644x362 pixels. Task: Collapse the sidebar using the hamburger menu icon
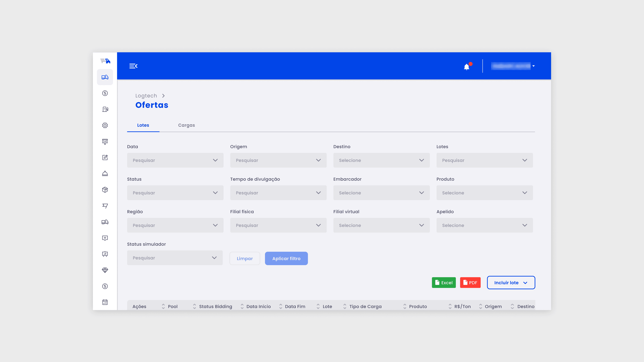pyautogui.click(x=133, y=66)
